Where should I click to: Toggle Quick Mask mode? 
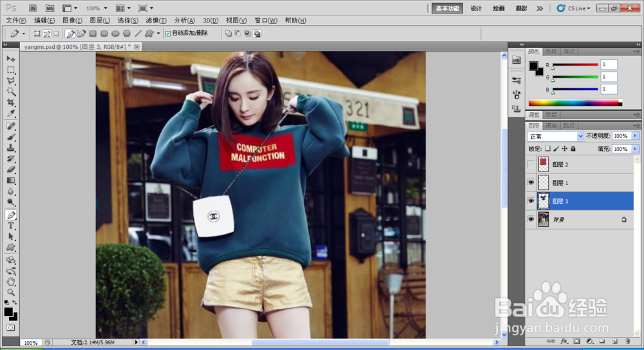[x=11, y=328]
